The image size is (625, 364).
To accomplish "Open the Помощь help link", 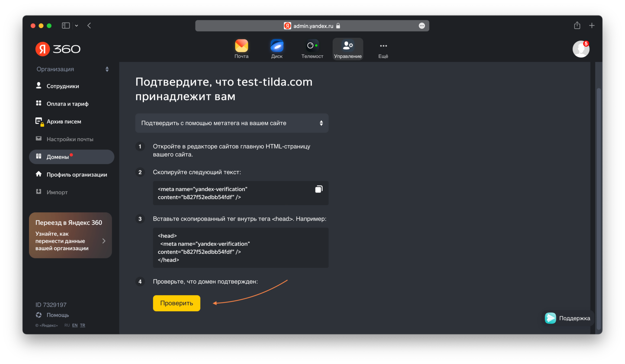I will [x=58, y=315].
